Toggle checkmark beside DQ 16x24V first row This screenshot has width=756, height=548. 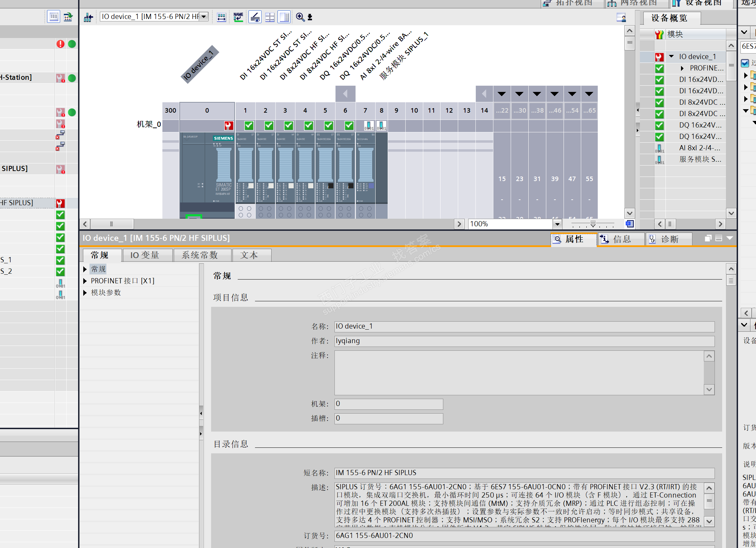[x=659, y=125]
